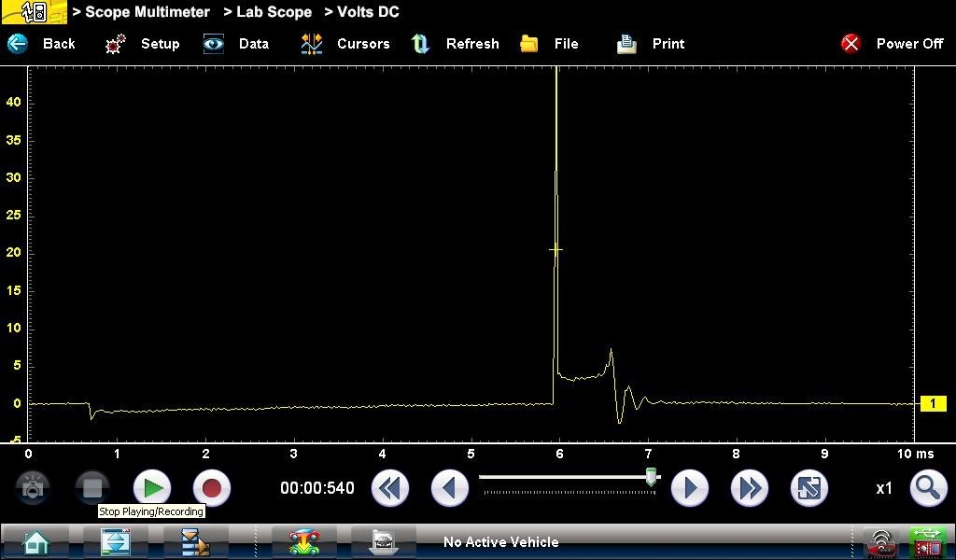
Task: Refresh the scope display
Action: [456, 44]
